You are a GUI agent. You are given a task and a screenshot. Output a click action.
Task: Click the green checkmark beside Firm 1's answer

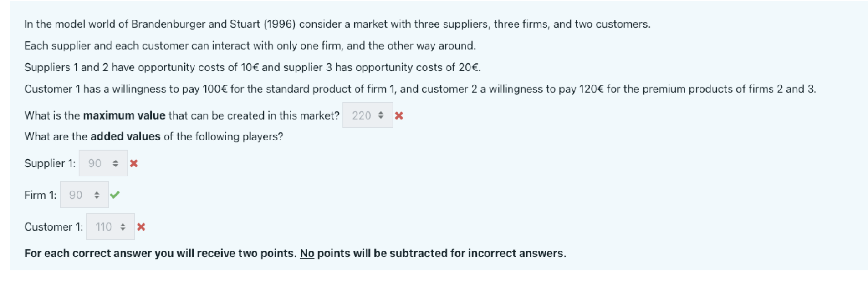click(116, 195)
